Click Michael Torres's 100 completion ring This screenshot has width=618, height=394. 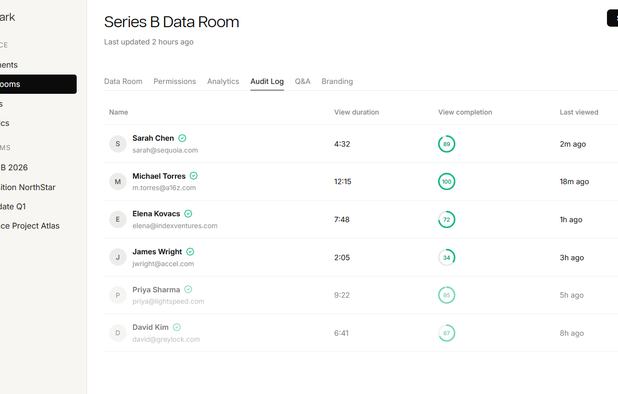(447, 182)
